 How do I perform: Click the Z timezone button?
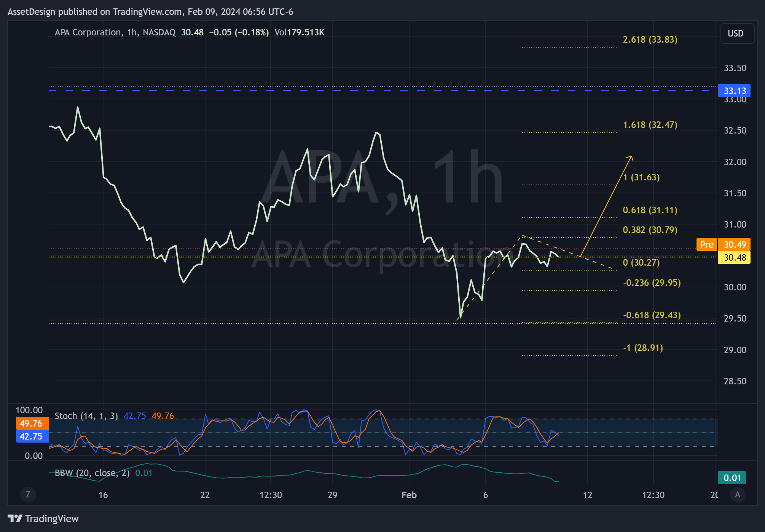pos(28,494)
